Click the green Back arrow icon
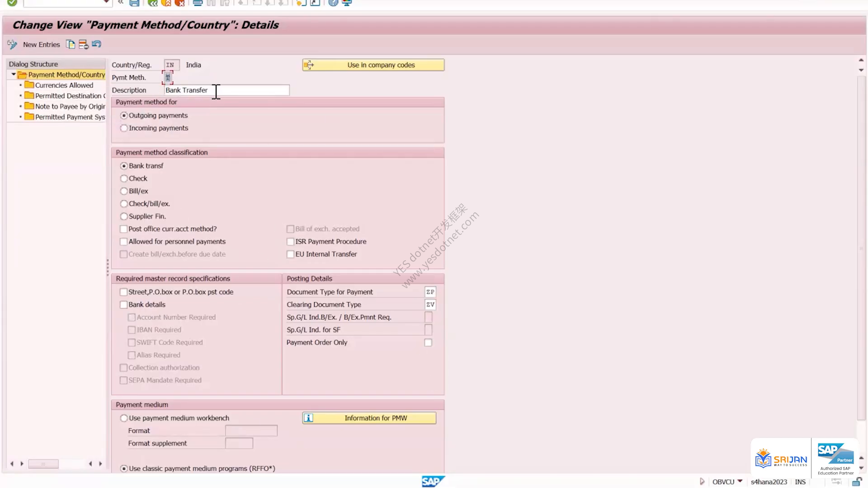The width and height of the screenshot is (868, 488). pyautogui.click(x=153, y=3)
